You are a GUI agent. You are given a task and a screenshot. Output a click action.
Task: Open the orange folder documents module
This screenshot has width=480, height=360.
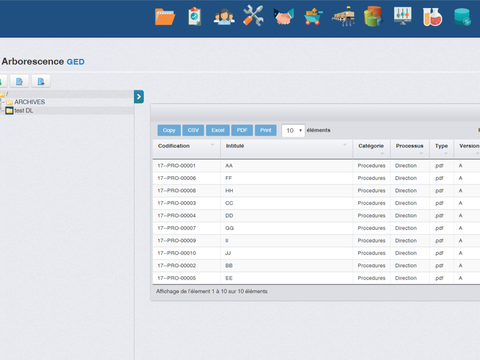(x=165, y=16)
